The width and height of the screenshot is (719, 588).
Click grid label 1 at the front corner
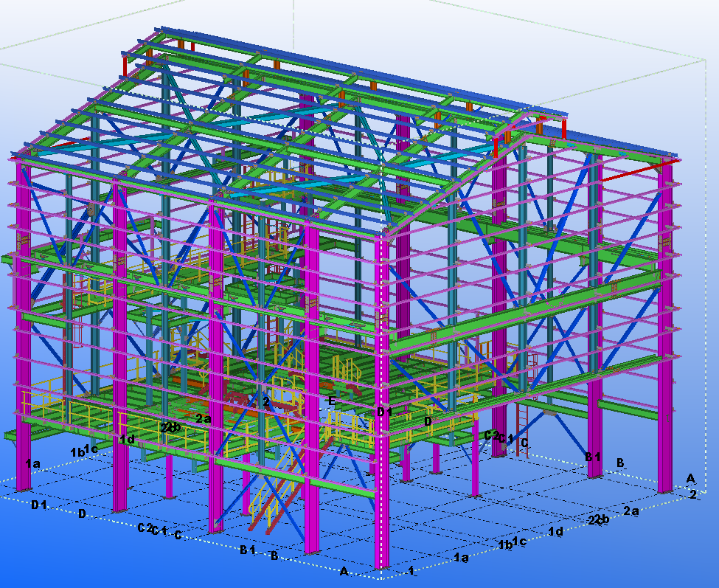[411, 570]
